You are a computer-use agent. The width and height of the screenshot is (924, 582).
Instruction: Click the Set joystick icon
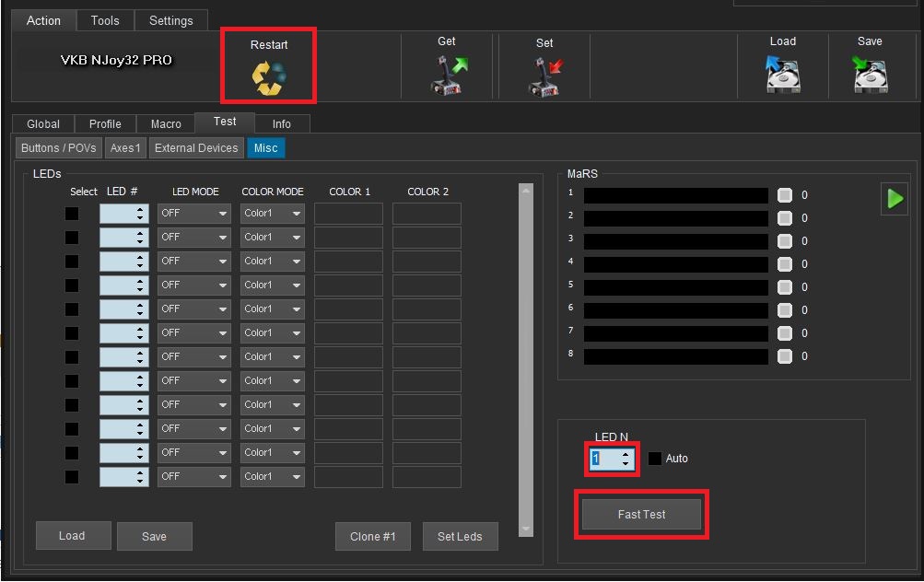point(545,76)
